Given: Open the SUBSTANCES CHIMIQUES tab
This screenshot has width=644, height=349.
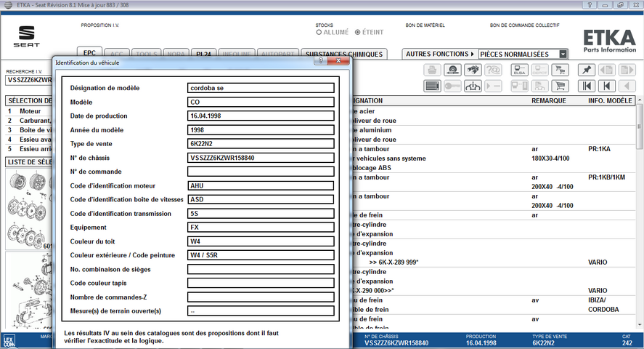Looking at the screenshot, I should 343,55.
